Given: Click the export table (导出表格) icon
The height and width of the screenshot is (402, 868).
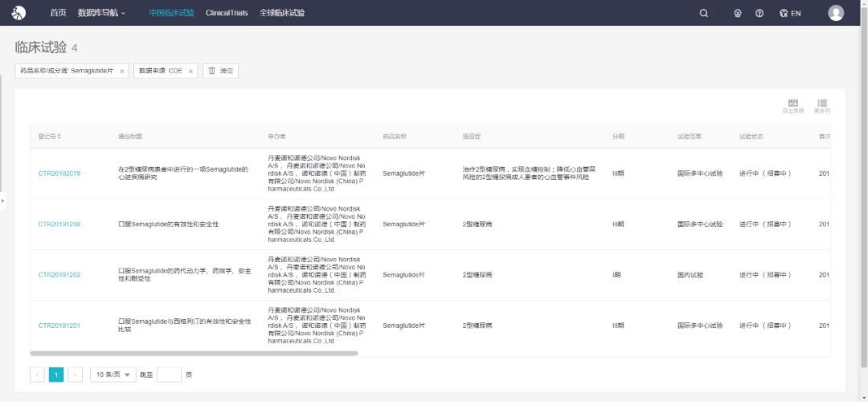Looking at the screenshot, I should point(792,106).
